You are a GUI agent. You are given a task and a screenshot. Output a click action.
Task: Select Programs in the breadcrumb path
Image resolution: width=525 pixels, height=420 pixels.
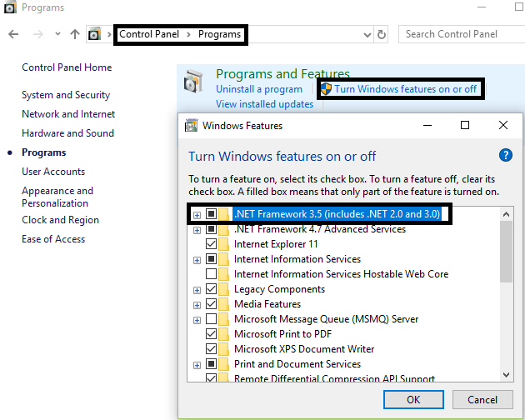(219, 34)
